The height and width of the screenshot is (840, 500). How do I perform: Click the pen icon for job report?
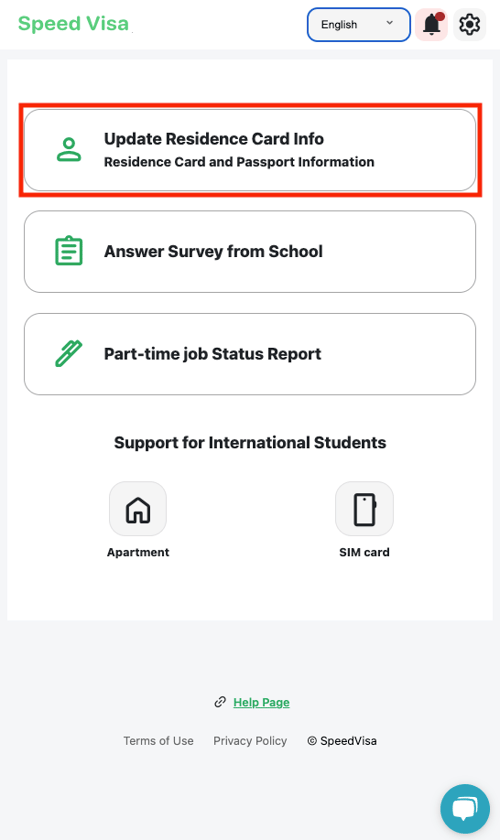(69, 354)
